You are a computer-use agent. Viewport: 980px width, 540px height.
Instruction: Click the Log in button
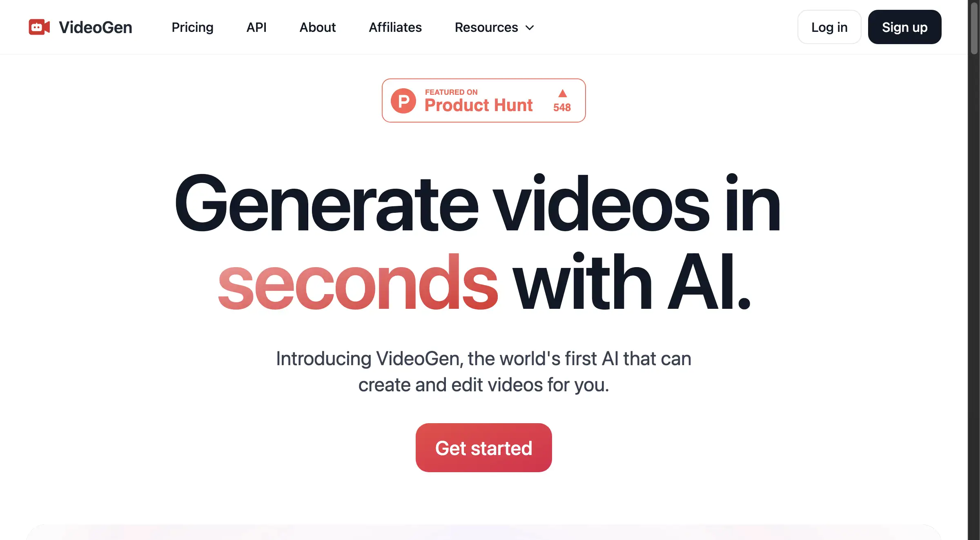[x=829, y=27]
